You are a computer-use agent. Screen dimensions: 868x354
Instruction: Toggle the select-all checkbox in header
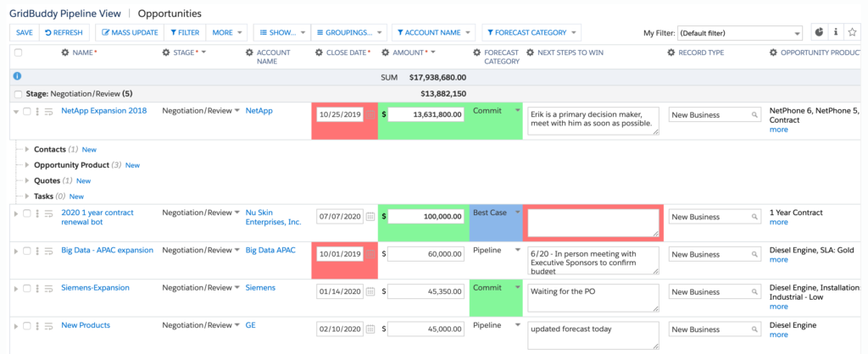point(19,53)
